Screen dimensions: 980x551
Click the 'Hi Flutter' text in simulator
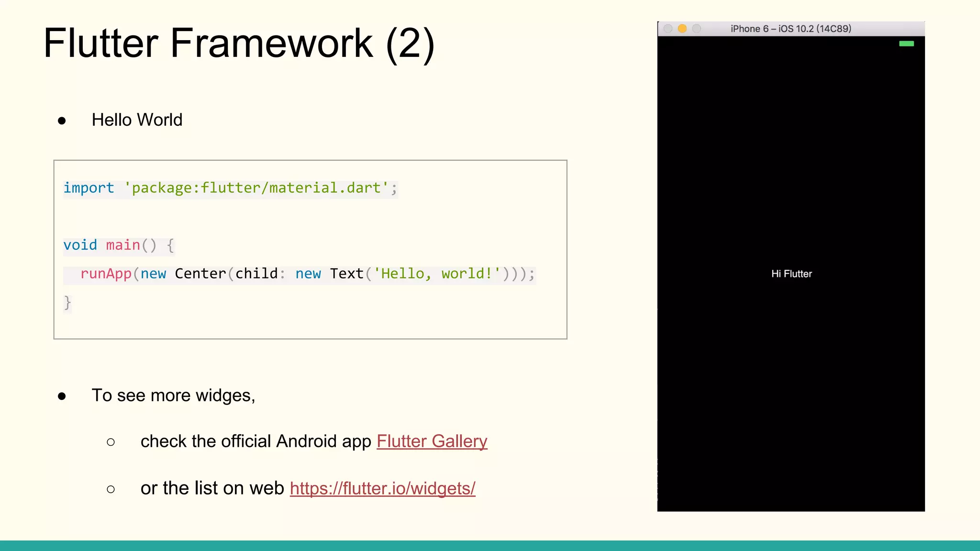[791, 274]
